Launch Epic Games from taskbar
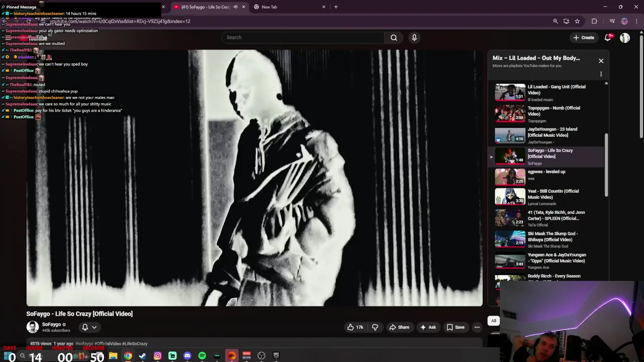The height and width of the screenshot is (362, 644). coord(276,356)
